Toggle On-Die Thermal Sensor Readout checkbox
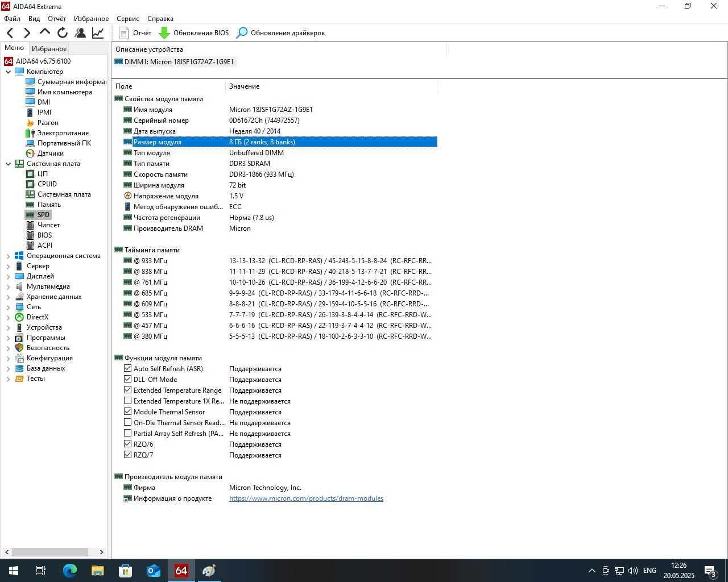 coord(127,422)
